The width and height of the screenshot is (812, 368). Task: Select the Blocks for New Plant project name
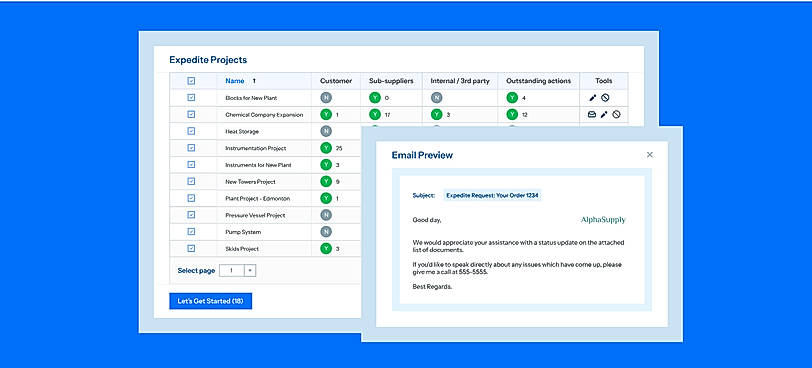tap(252, 98)
